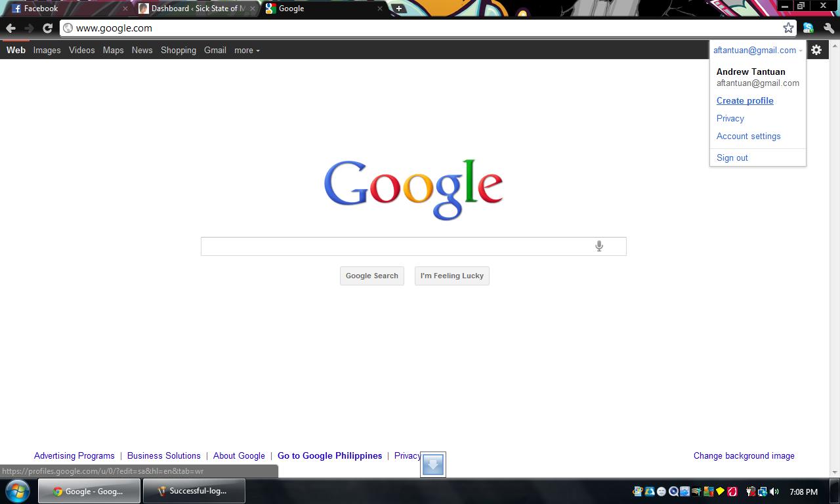Switch to the Dashboard Sick State tab
This screenshot has height=504, width=840.
(x=197, y=9)
